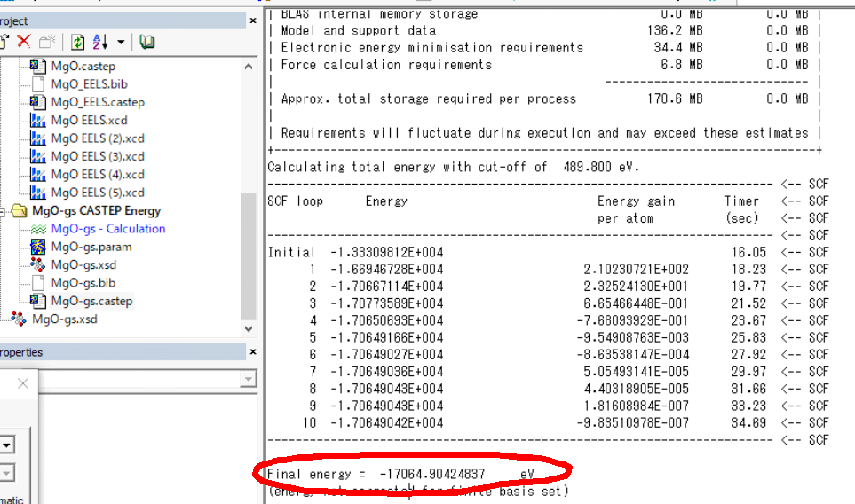Open the disabled lower dropdown in the lower-left dialog
Image resolution: width=855 pixels, height=504 pixels.
tap(6, 473)
